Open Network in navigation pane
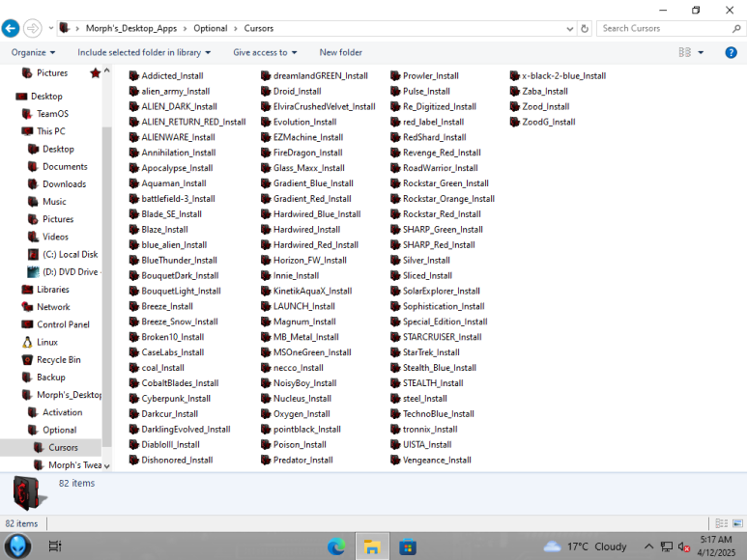Image resolution: width=747 pixels, height=560 pixels. 53,307
